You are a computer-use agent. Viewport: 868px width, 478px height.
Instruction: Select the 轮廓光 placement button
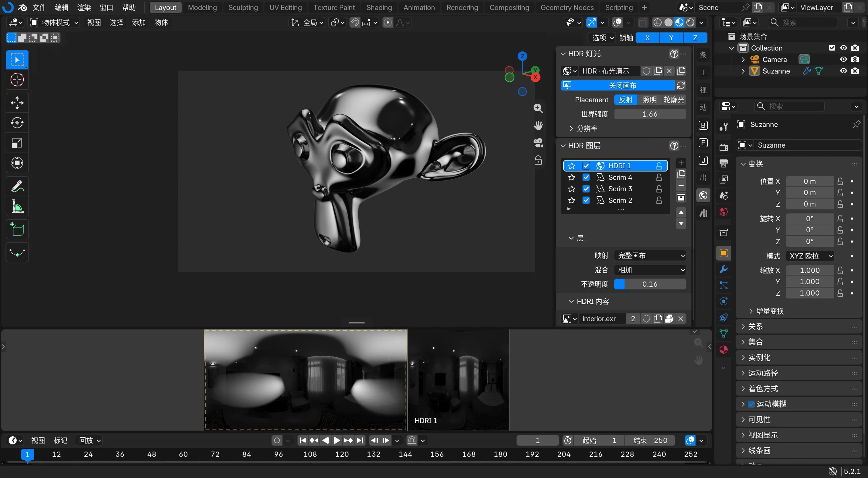pyautogui.click(x=674, y=100)
